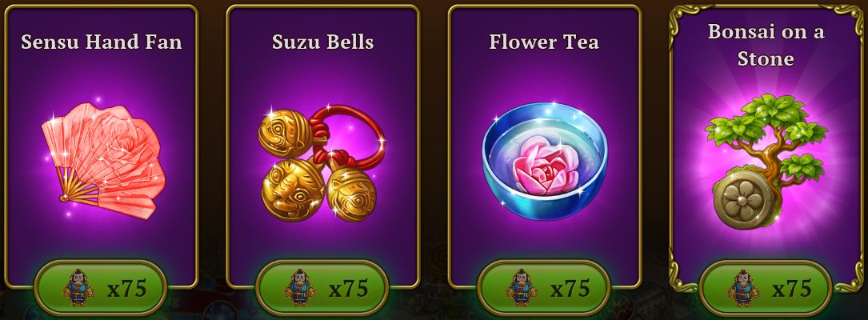This screenshot has height=320, width=868.
Task: Click the Bonsai on a Stone title
Action: point(766,45)
